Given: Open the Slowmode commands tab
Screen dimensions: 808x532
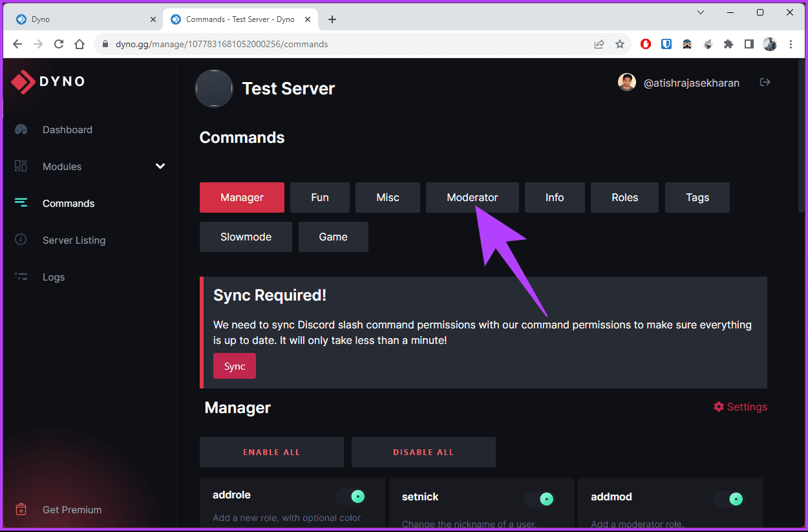Looking at the screenshot, I should 246,237.
